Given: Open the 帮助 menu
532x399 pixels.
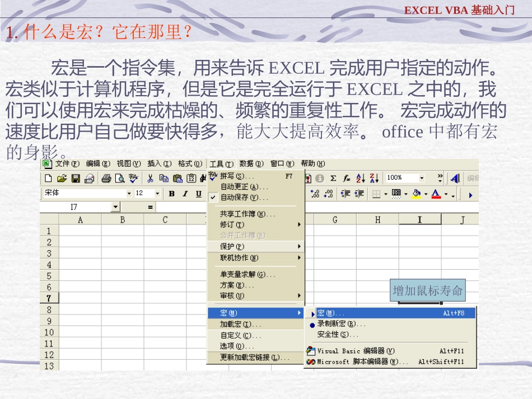Looking at the screenshot, I should [x=313, y=164].
